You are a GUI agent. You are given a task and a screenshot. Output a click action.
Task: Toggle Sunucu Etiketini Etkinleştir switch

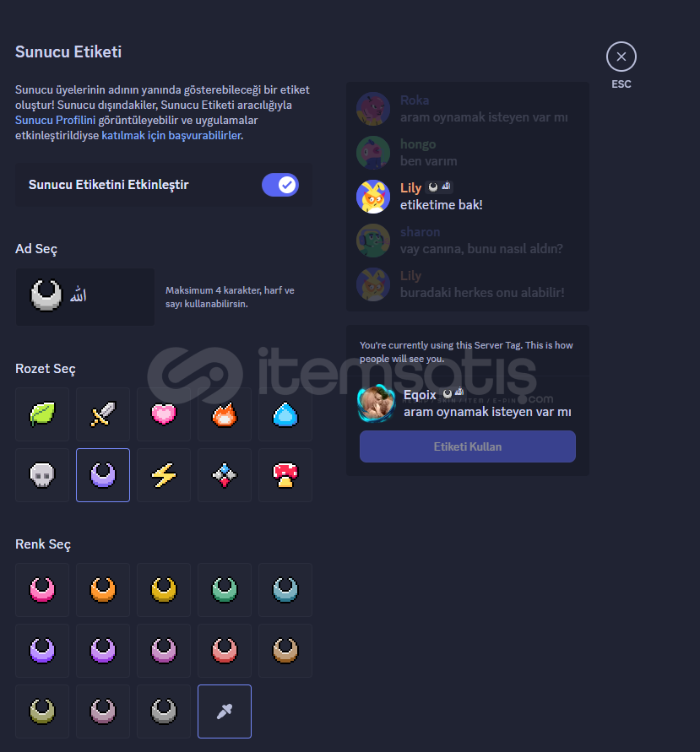tap(280, 185)
